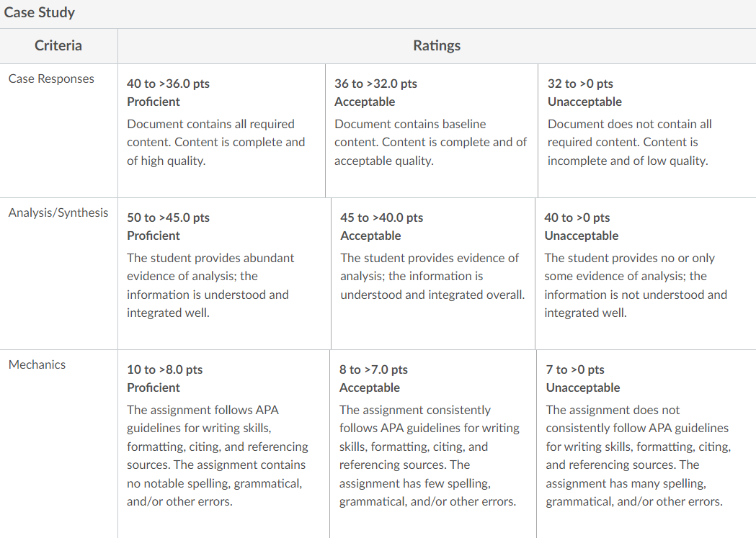Click the Mechanics criterion label
756x538 pixels.
(37, 364)
